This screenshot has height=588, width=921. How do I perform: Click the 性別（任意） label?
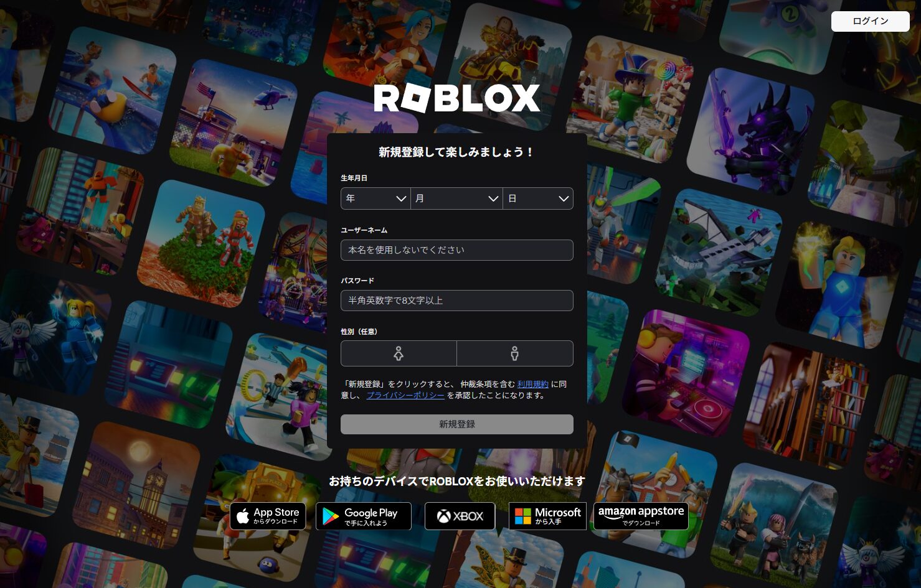[359, 332]
